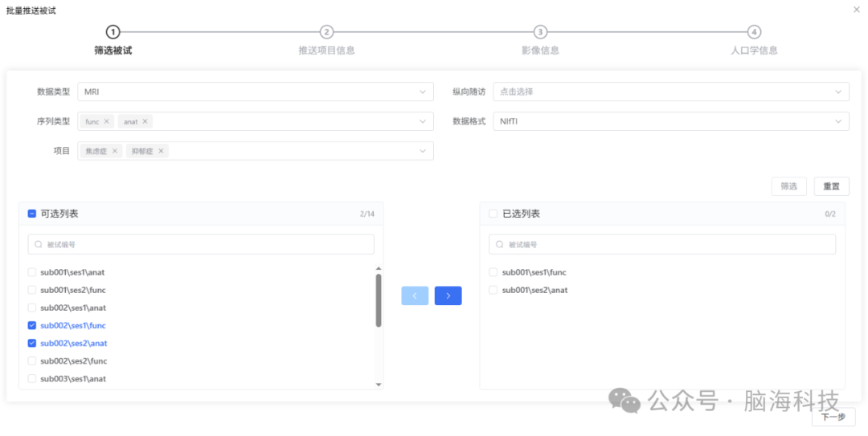The image size is (868, 436).
Task: Open the 数据类型 MRI dropdown
Action: point(256,92)
